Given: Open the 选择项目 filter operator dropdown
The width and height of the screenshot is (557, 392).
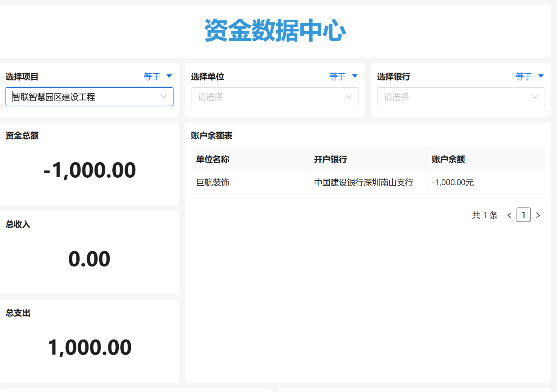Looking at the screenshot, I should click(158, 76).
